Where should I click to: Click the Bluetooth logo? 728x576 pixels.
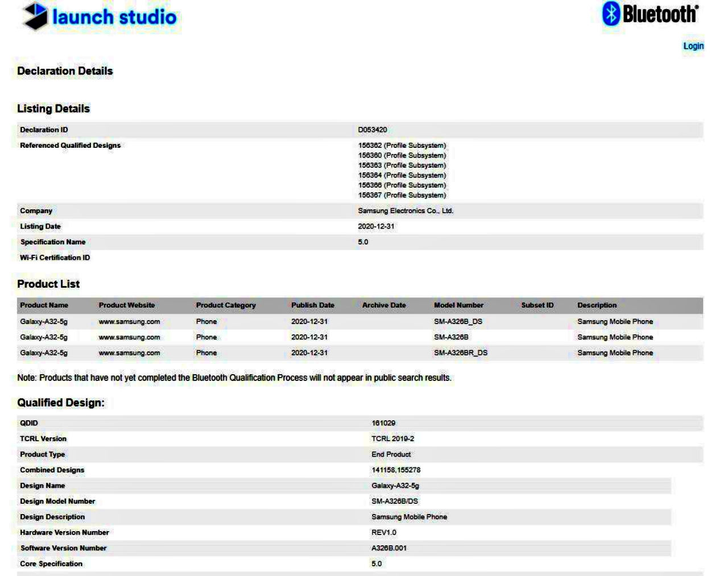point(651,14)
